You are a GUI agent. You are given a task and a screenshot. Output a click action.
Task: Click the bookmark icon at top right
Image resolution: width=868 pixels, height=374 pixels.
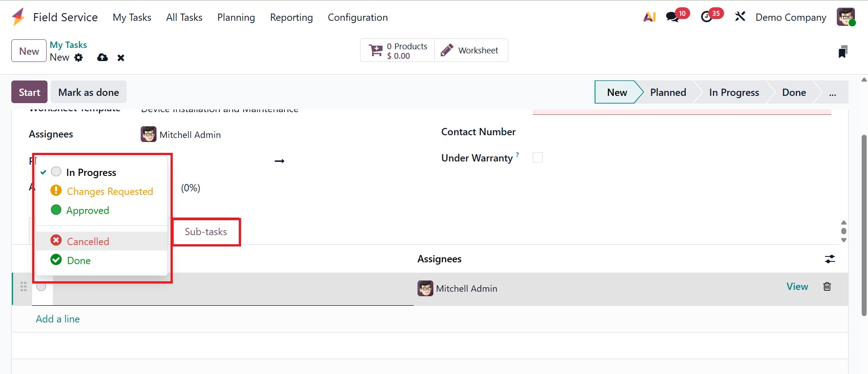tap(842, 52)
